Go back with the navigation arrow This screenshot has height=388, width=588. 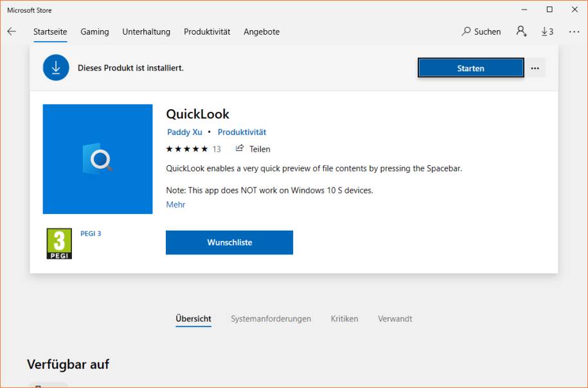pos(12,31)
